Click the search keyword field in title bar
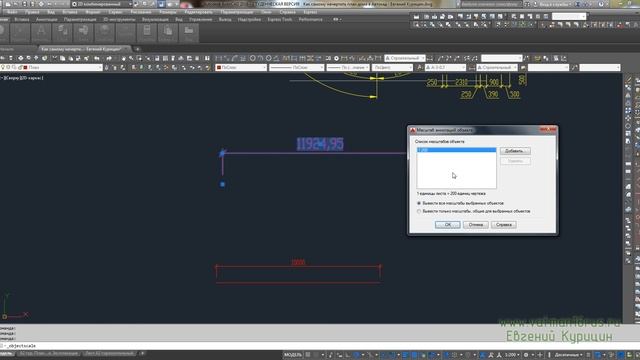The width and height of the screenshot is (640, 360). [491, 4]
